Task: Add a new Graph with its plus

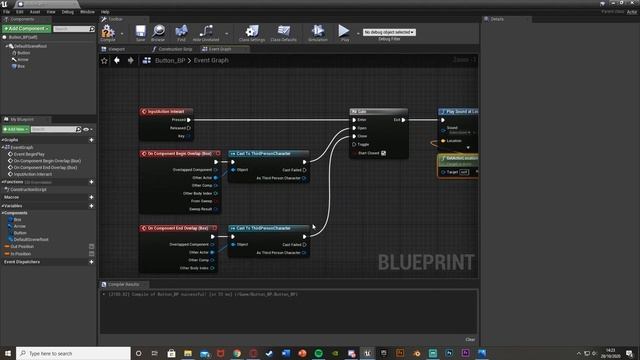Action: [x=91, y=140]
